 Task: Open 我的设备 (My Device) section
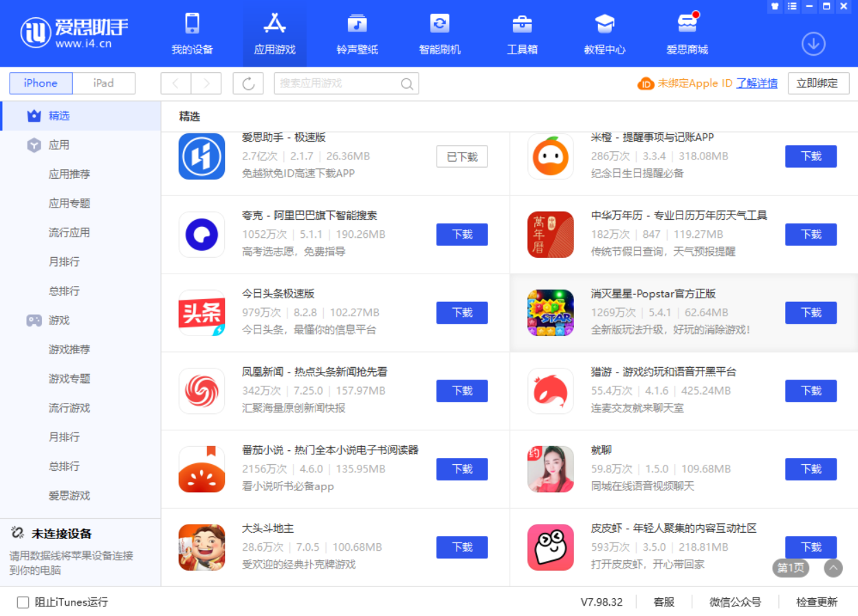[191, 33]
